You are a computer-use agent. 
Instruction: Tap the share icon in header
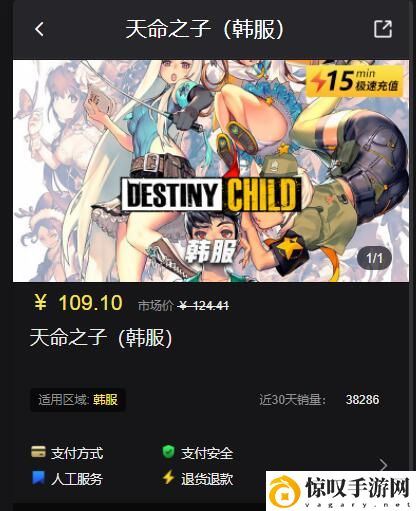(383, 29)
